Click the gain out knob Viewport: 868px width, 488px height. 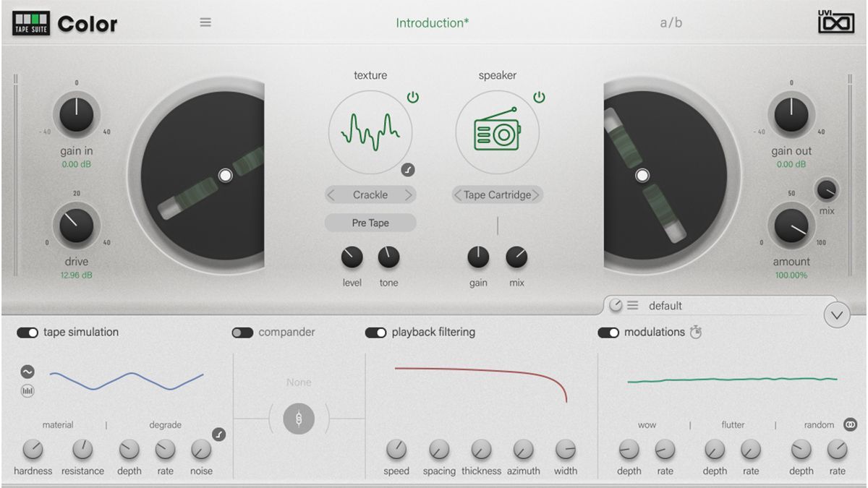[791, 115]
